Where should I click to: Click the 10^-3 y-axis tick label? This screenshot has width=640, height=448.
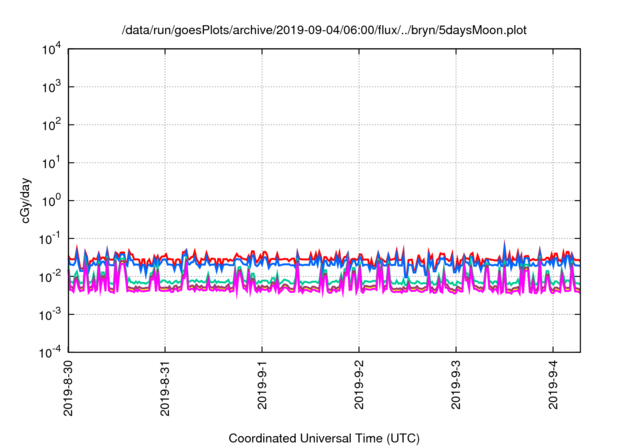pyautogui.click(x=50, y=315)
